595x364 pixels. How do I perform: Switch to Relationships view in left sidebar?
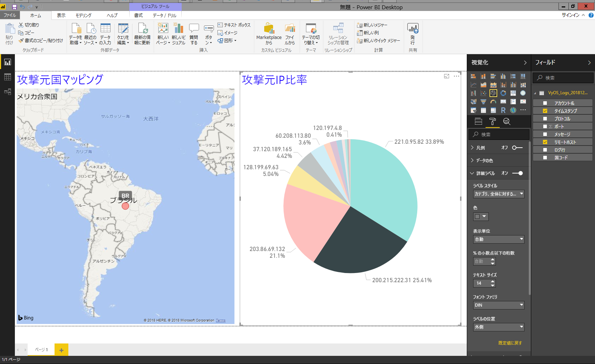coord(7,92)
